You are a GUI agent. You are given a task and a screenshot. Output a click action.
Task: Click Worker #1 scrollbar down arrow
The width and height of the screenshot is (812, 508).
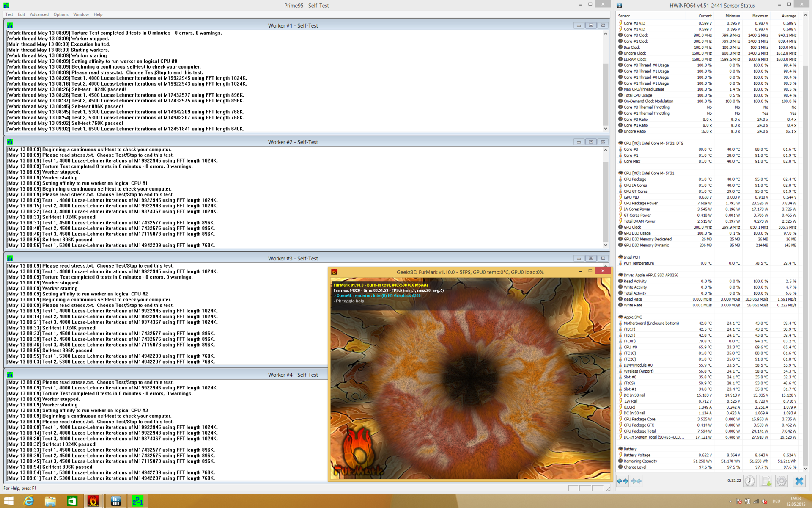tap(605, 129)
